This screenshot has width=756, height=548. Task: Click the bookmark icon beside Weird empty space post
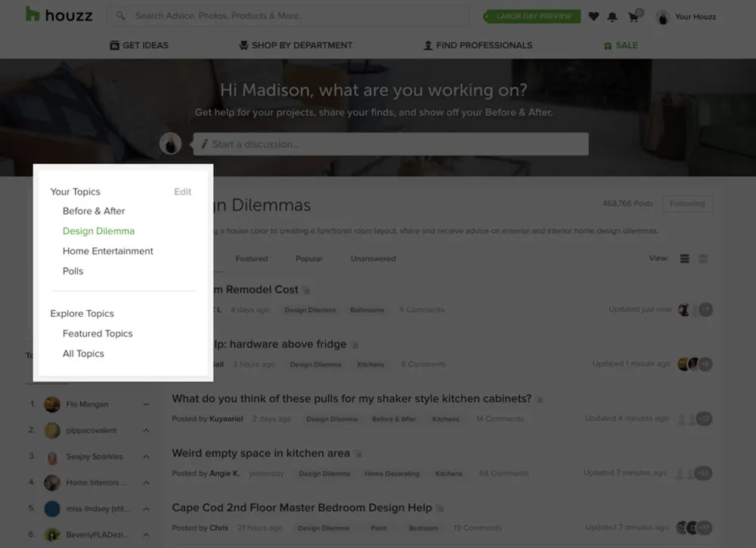(358, 454)
